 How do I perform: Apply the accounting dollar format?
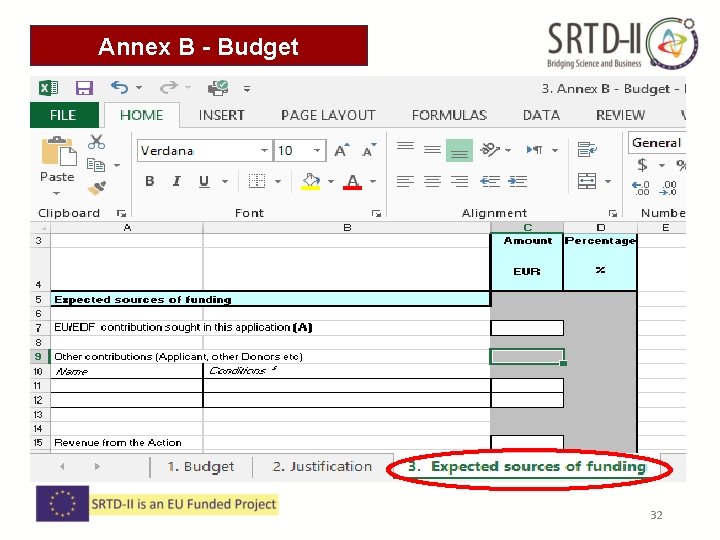642,164
